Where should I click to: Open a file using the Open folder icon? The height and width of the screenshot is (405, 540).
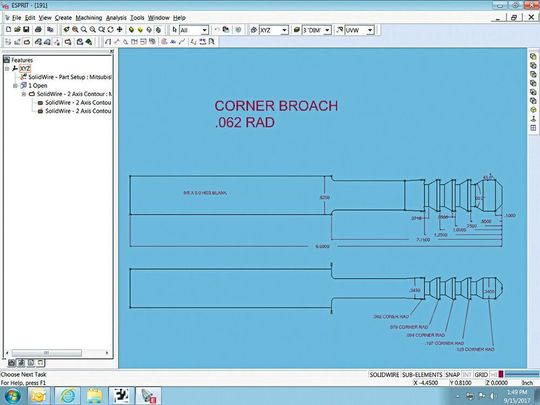[x=17, y=30]
